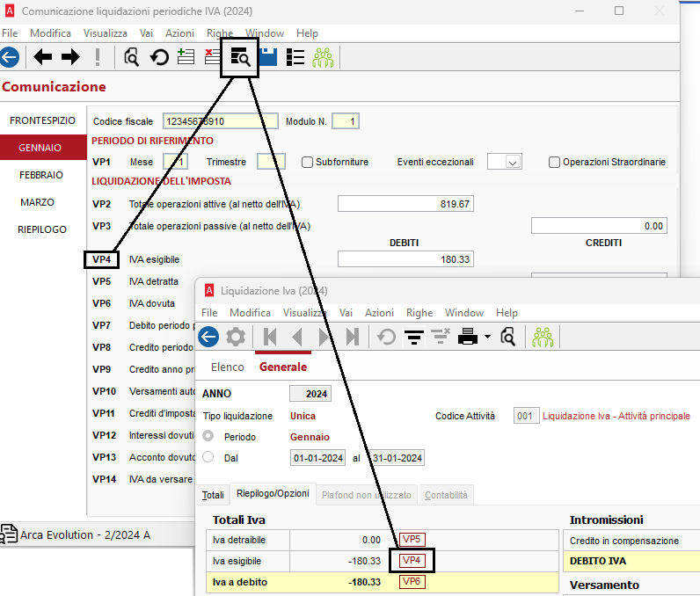Click the refresh icon in Comunicazione toolbar
This screenshot has width=700, height=596.
pyautogui.click(x=159, y=57)
